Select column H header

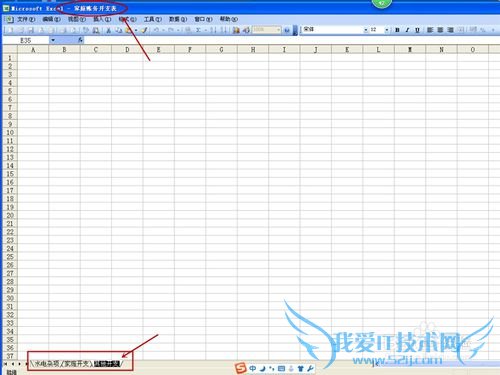(253, 50)
